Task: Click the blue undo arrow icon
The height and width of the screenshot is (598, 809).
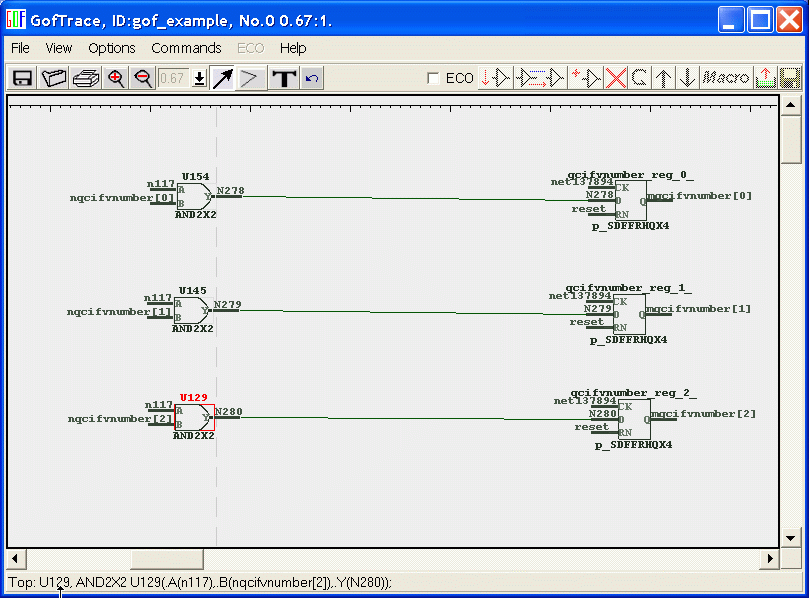Action: point(312,78)
